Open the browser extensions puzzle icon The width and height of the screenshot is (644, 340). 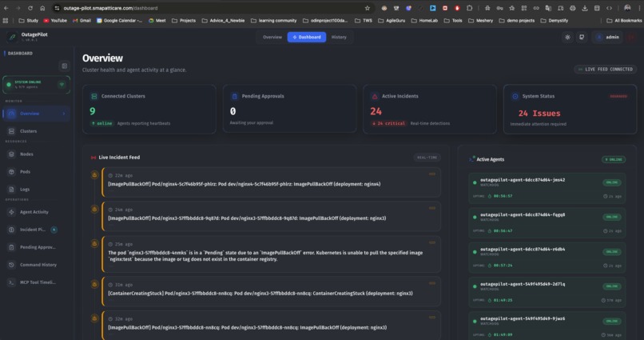[470, 8]
